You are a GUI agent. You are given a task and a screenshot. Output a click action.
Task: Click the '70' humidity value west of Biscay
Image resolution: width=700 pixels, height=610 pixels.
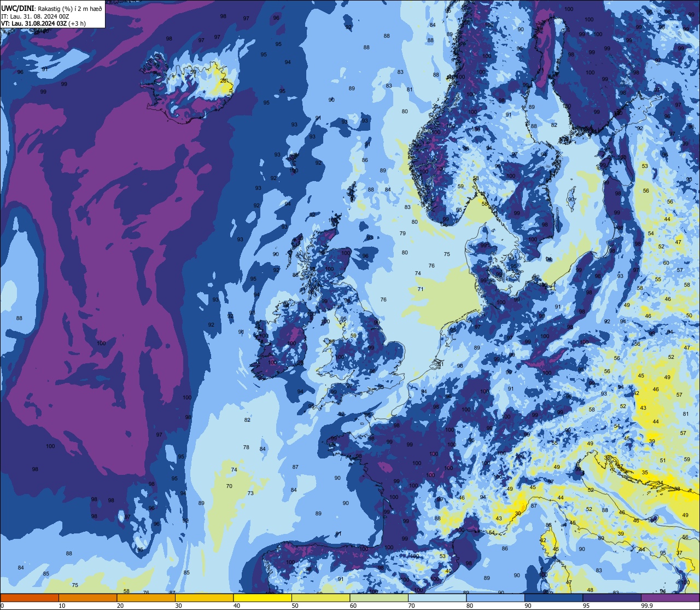point(229,486)
